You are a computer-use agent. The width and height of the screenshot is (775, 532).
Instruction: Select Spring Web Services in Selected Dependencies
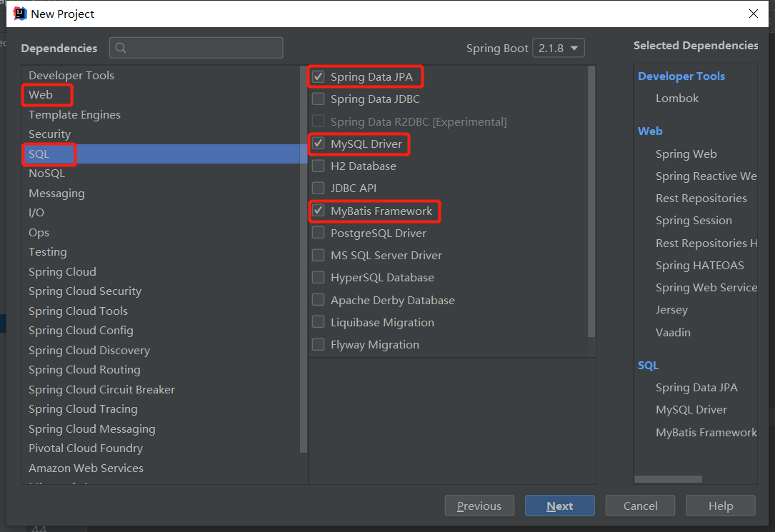(706, 288)
